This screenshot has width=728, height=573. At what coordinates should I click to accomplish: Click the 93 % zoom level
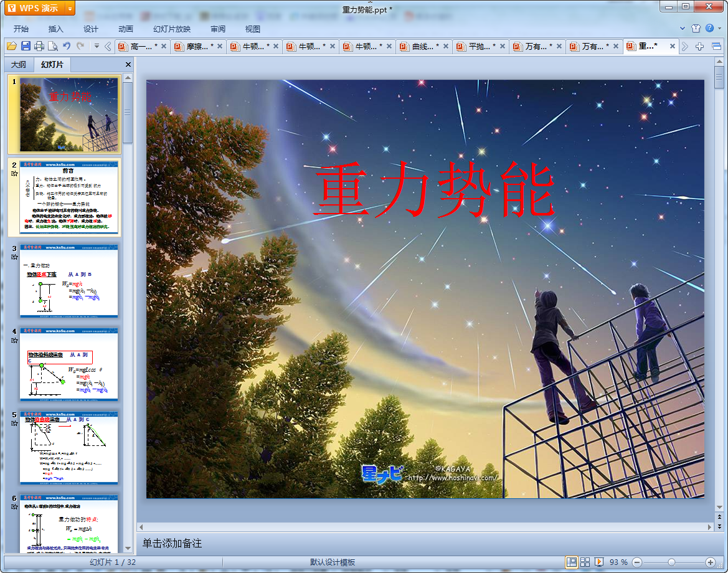pos(618,562)
